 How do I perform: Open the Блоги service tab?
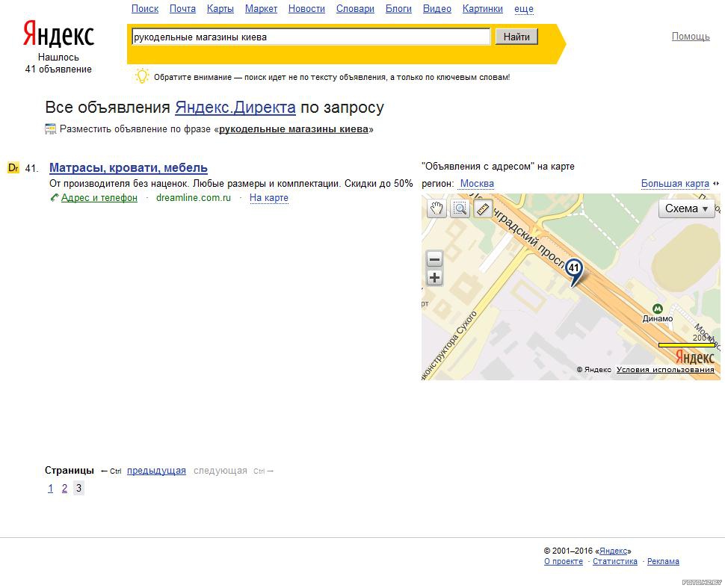(x=398, y=9)
